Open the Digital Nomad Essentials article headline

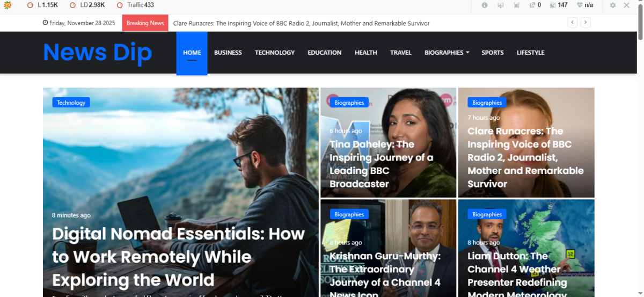[x=178, y=257]
